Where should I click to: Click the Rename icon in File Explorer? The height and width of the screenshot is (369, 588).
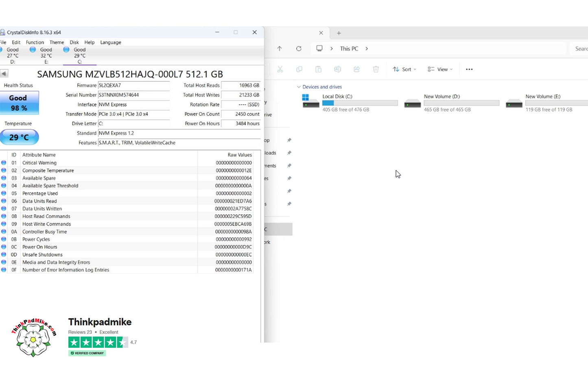coord(337,69)
